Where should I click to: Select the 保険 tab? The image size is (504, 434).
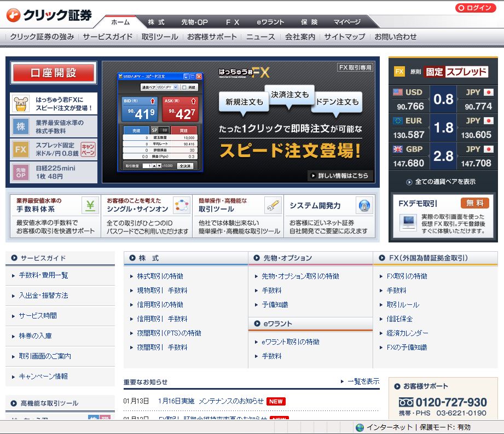[x=309, y=22]
